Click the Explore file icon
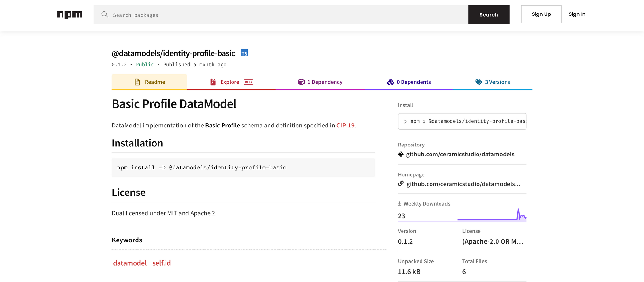The image size is (644, 282). coord(213,82)
